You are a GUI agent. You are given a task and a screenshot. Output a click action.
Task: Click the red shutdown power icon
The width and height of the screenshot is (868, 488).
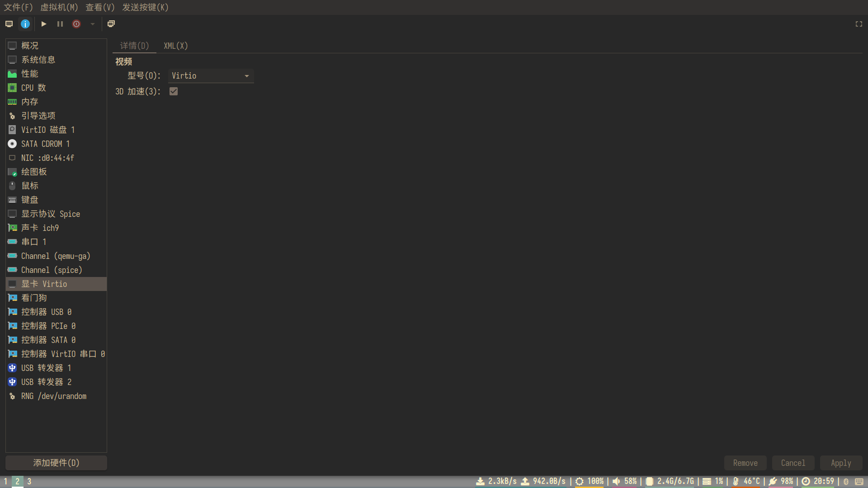tap(76, 24)
